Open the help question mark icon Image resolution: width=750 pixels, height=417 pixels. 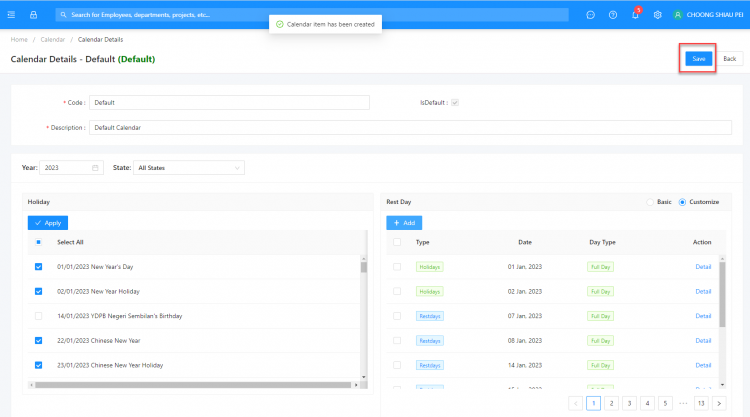[613, 15]
